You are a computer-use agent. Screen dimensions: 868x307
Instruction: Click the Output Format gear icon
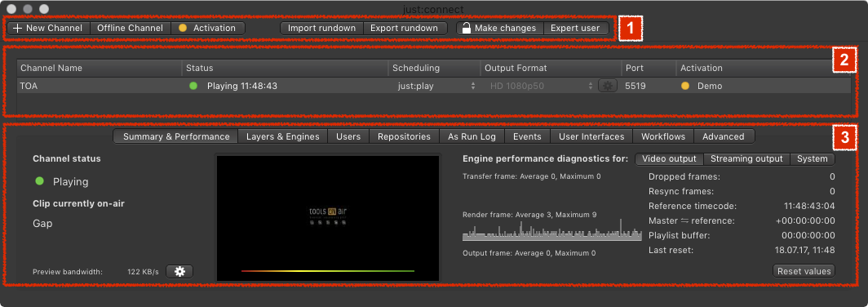[x=608, y=86]
